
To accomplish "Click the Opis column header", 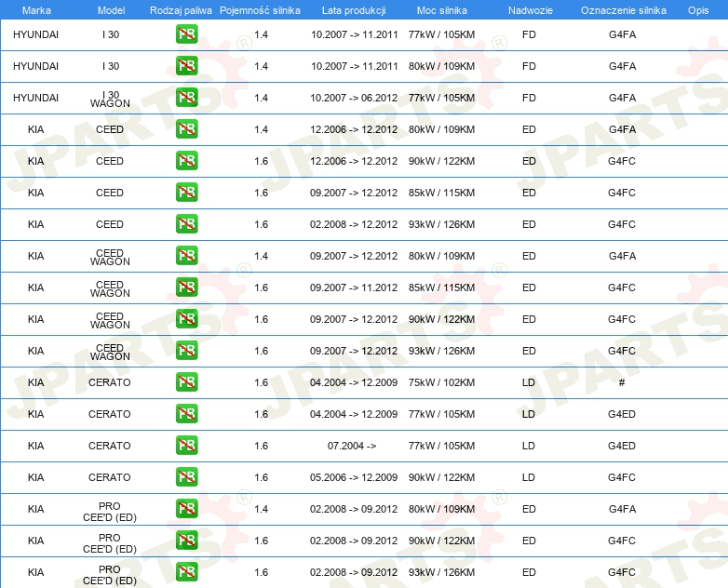I will click(698, 10).
